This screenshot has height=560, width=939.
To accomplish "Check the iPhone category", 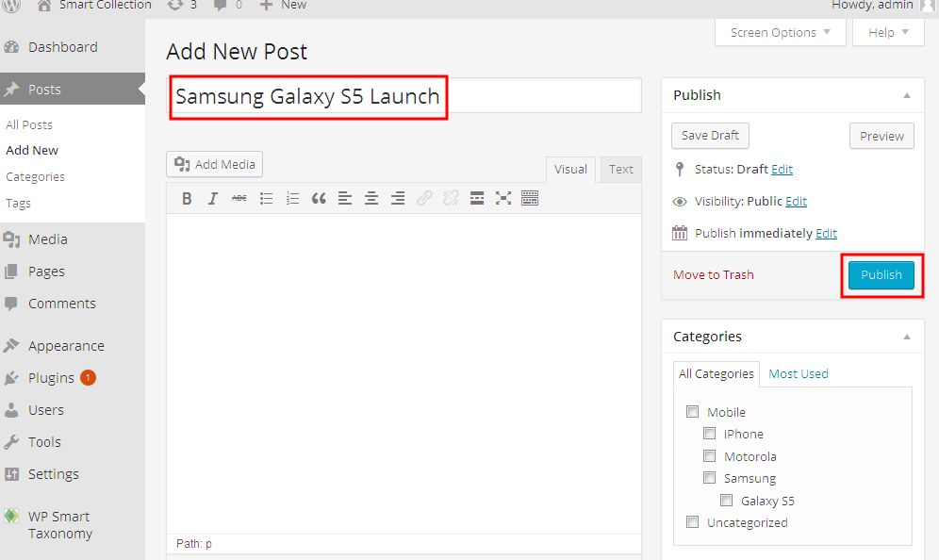I will [710, 433].
